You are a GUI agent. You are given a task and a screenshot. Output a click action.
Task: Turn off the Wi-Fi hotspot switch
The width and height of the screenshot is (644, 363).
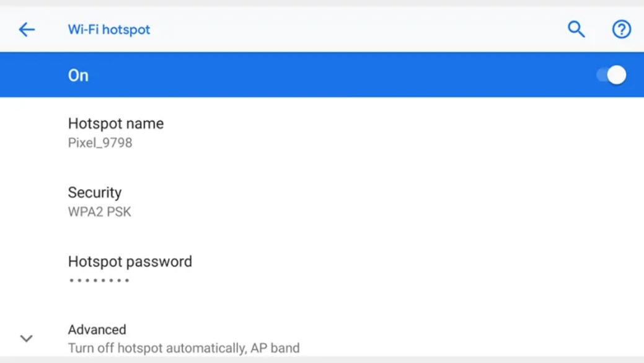[611, 75]
